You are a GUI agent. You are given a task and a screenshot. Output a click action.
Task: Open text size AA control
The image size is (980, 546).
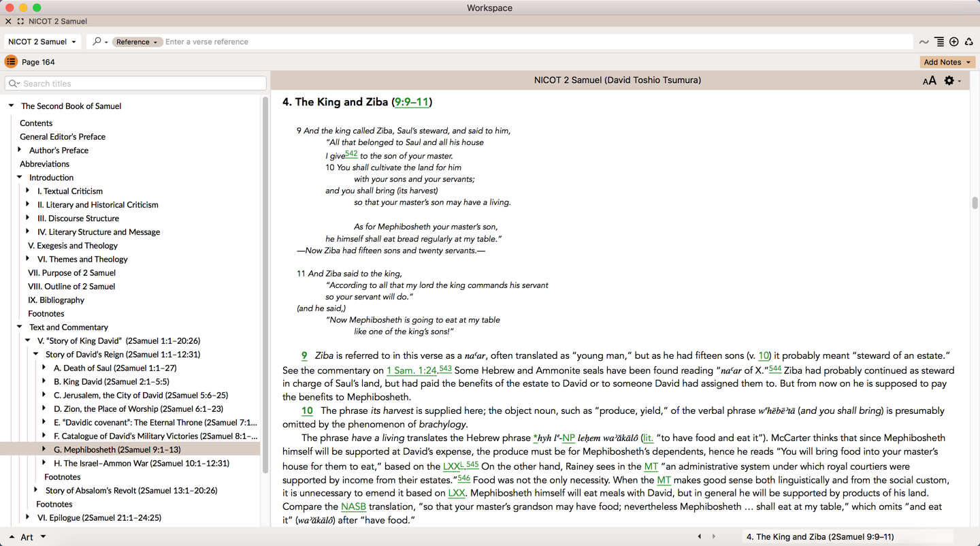929,80
